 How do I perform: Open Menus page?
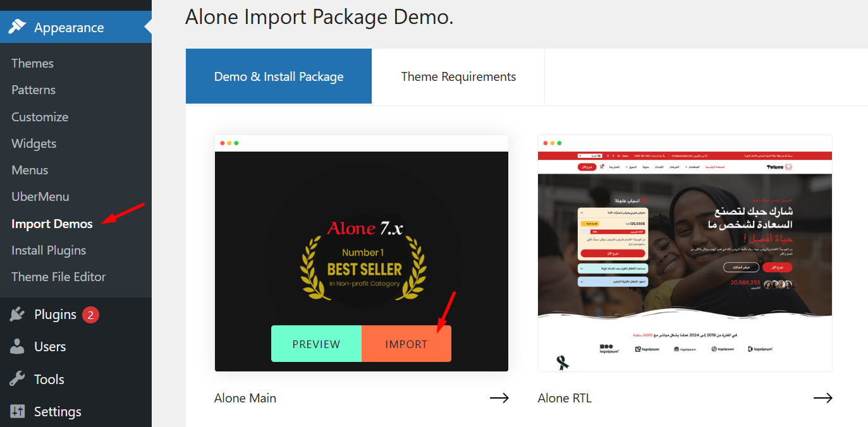[30, 170]
